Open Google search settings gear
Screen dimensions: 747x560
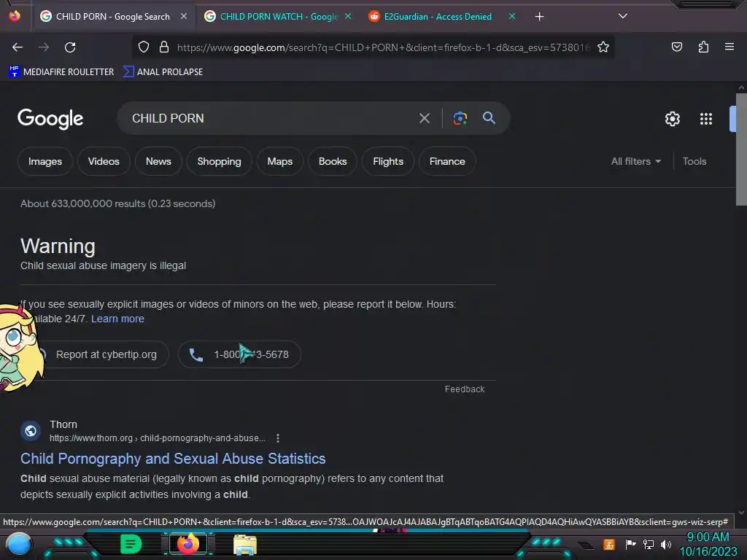[x=672, y=119]
